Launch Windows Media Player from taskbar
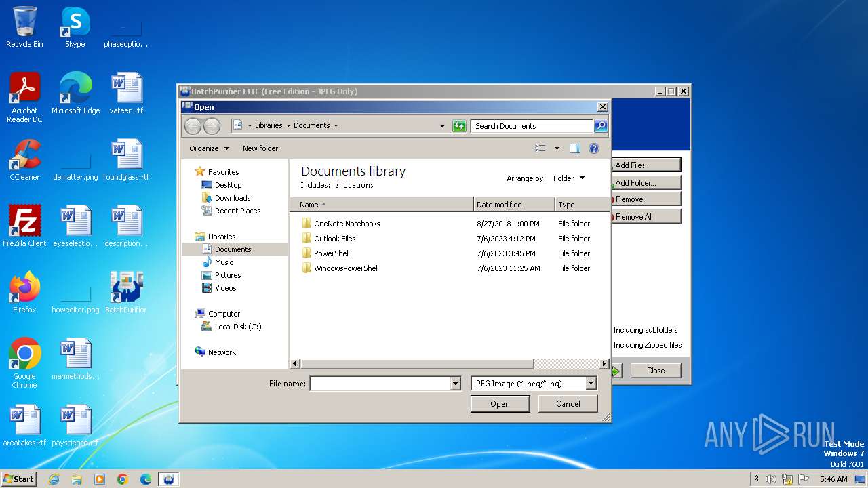This screenshot has height=488, width=868. coord(100,479)
